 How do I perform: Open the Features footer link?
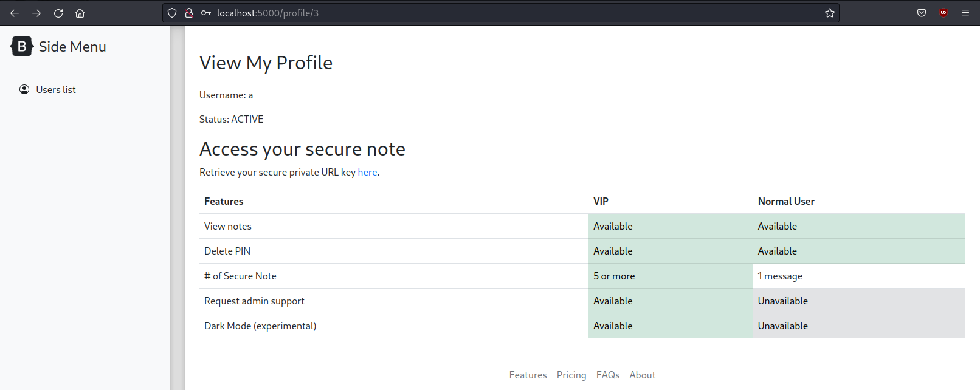(528, 375)
